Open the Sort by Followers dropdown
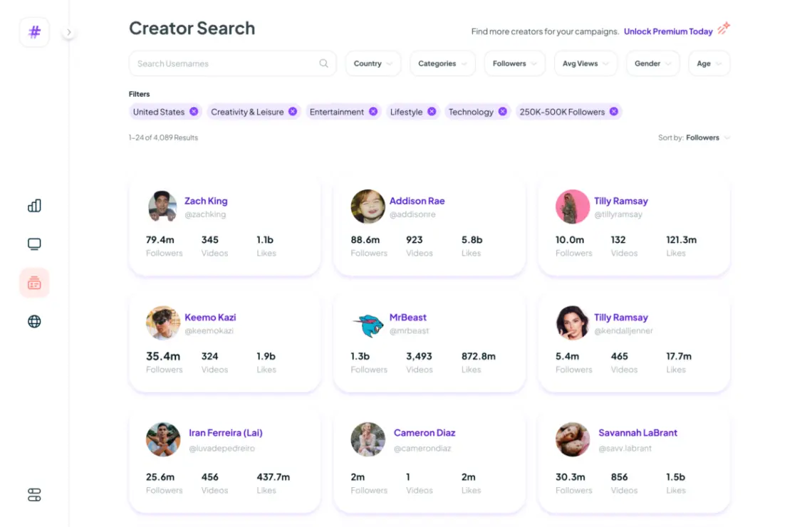 (x=707, y=137)
